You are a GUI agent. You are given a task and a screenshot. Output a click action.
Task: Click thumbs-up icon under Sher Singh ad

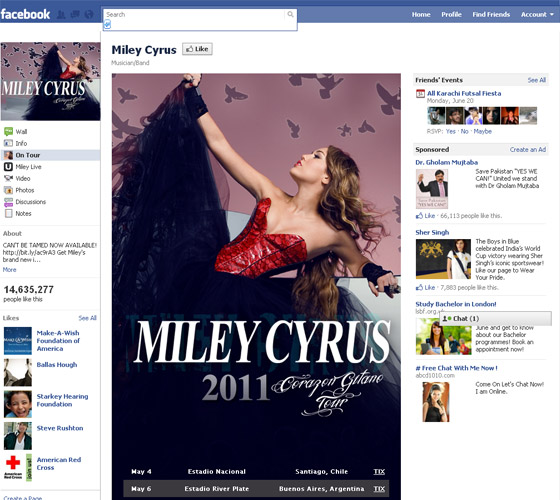pyautogui.click(x=419, y=288)
